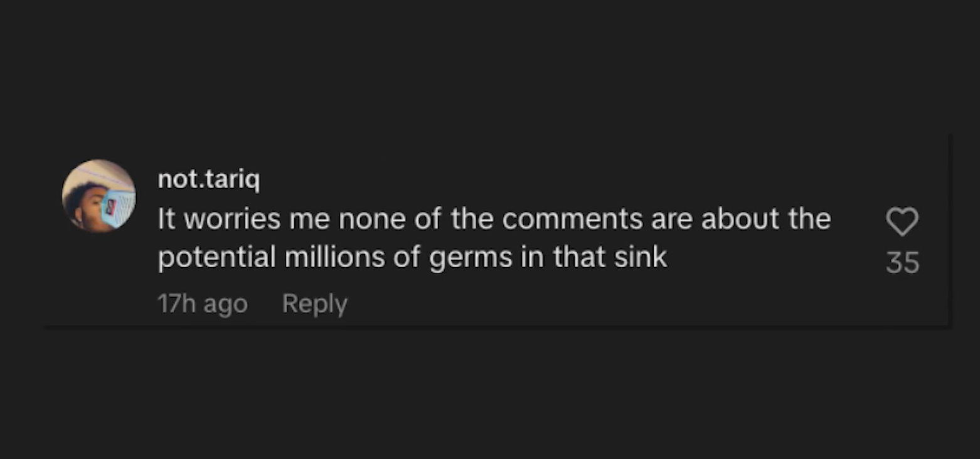980x459 pixels.
Task: Click the word "potential" in the comment
Action: click(216, 257)
